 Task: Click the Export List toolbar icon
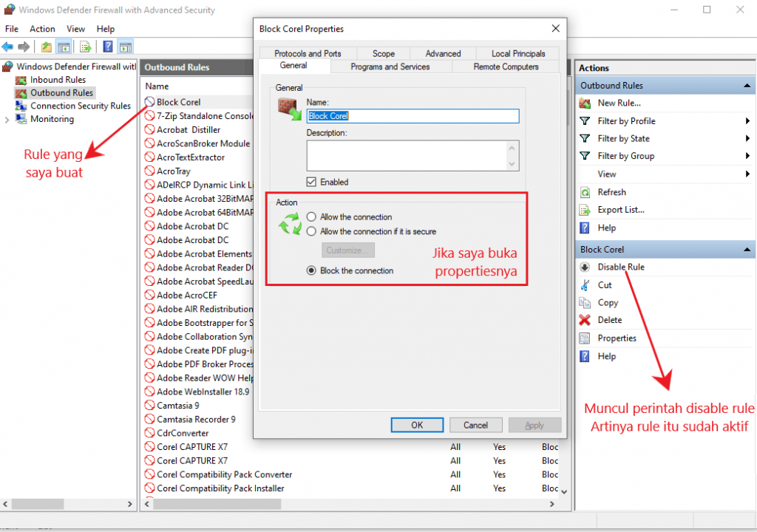pyautogui.click(x=86, y=47)
